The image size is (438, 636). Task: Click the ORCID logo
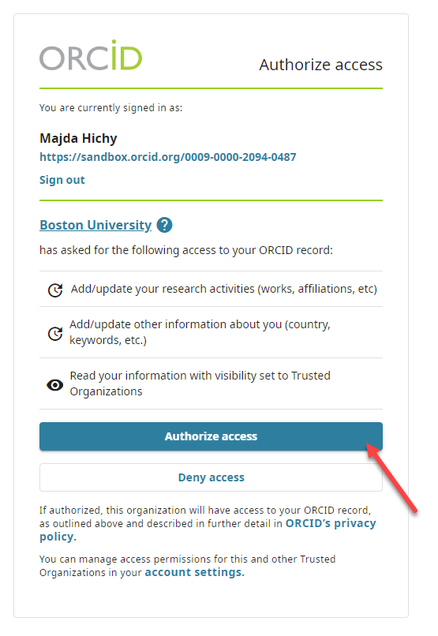point(91,56)
